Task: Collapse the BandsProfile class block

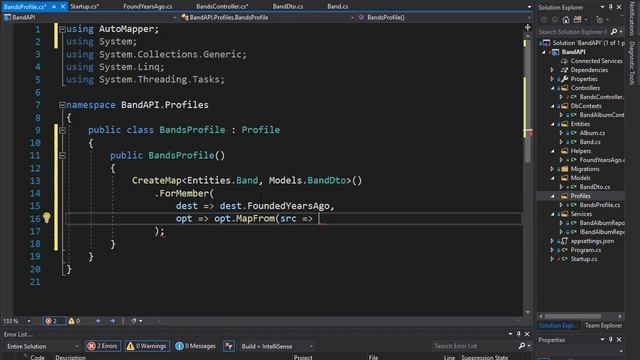Action: 62,130
